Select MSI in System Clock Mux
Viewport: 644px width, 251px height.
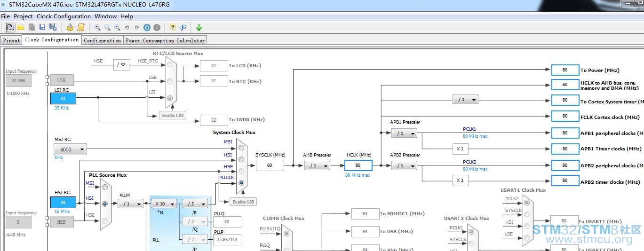tap(241, 147)
